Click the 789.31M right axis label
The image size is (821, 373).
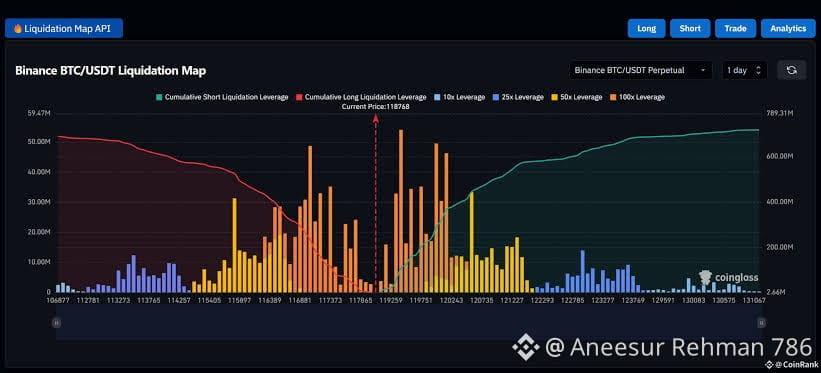(x=779, y=113)
